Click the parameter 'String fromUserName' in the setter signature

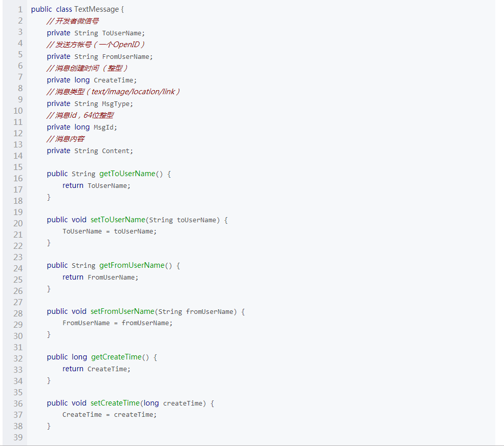coord(196,312)
